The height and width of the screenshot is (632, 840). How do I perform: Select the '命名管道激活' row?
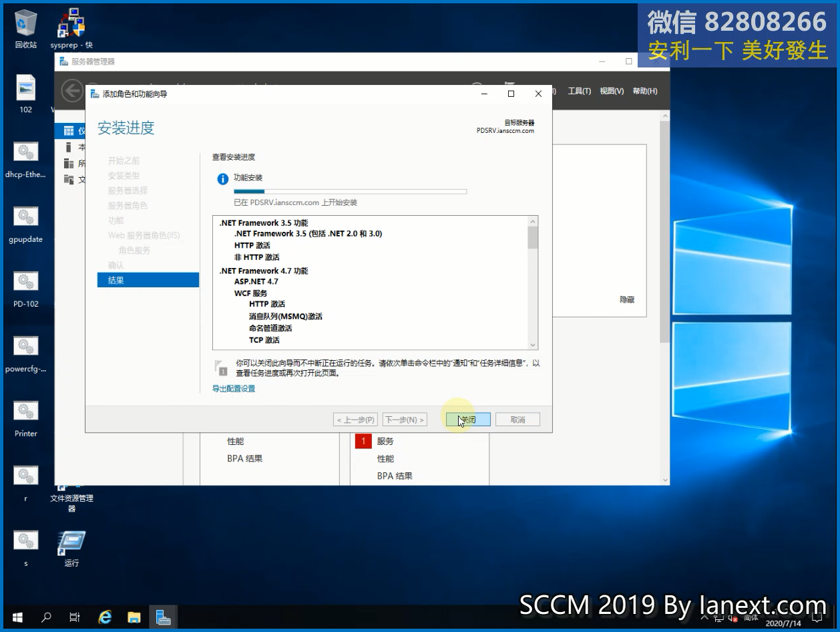pyautogui.click(x=270, y=328)
